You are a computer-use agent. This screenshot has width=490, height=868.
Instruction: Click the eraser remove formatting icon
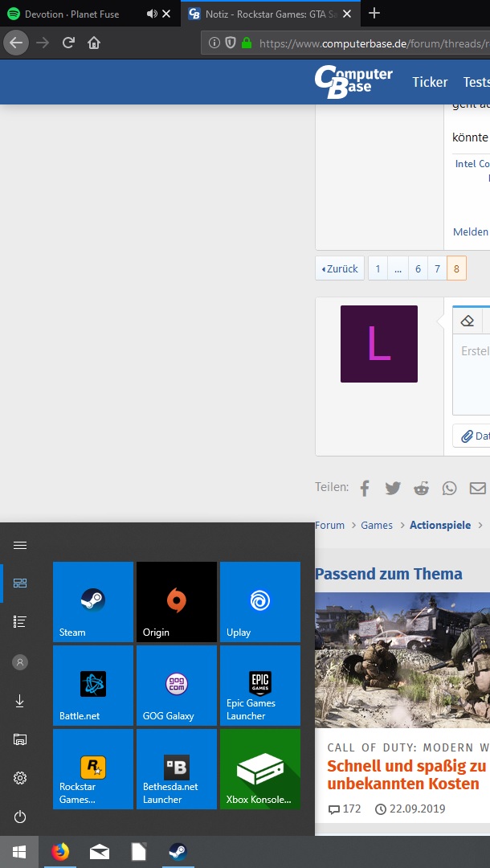[x=468, y=321]
